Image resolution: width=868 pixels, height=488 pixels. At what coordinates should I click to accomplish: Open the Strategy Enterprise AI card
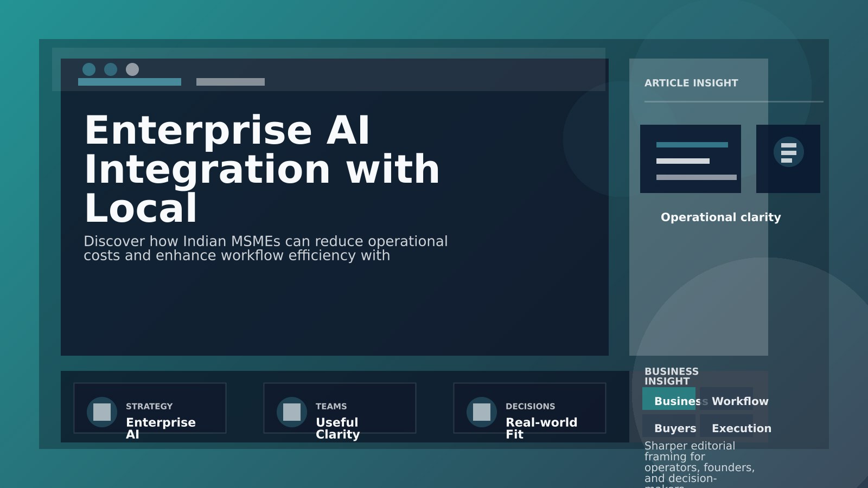point(150,408)
